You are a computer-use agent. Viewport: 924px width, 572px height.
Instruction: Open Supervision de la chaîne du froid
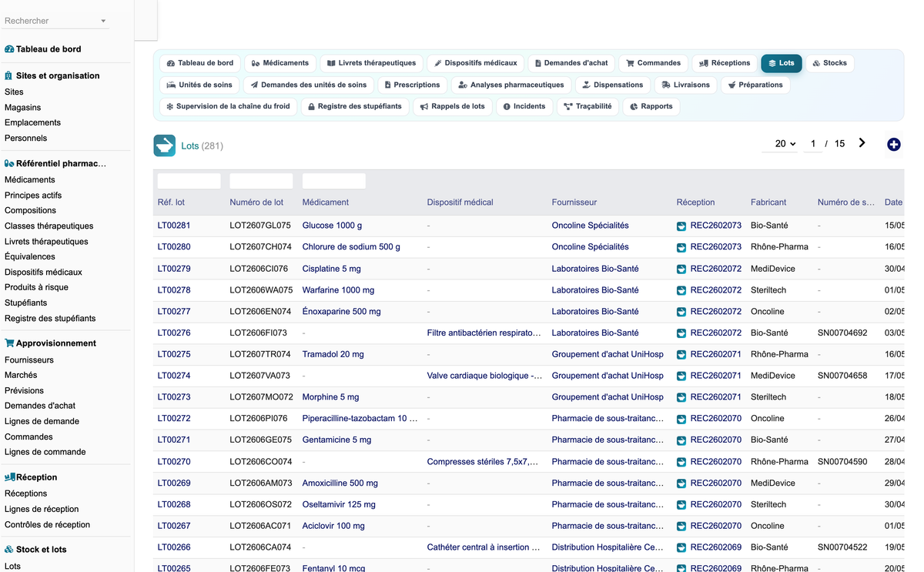[229, 106]
